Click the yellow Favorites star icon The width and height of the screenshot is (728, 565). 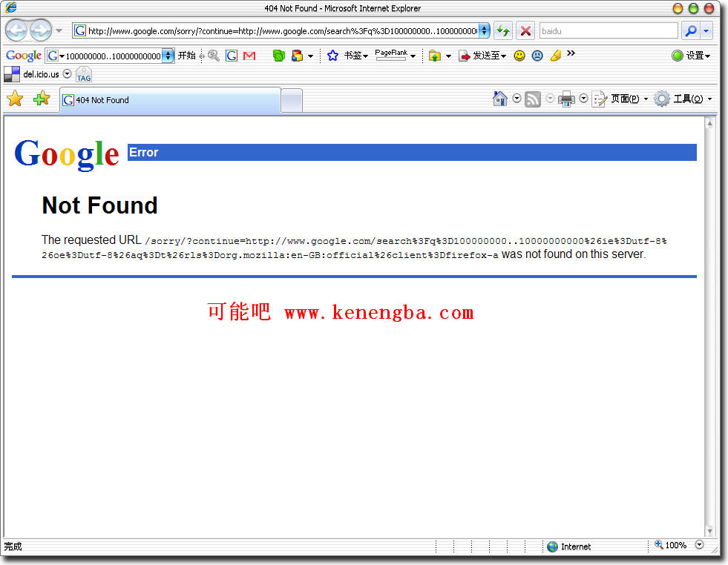coord(15,99)
